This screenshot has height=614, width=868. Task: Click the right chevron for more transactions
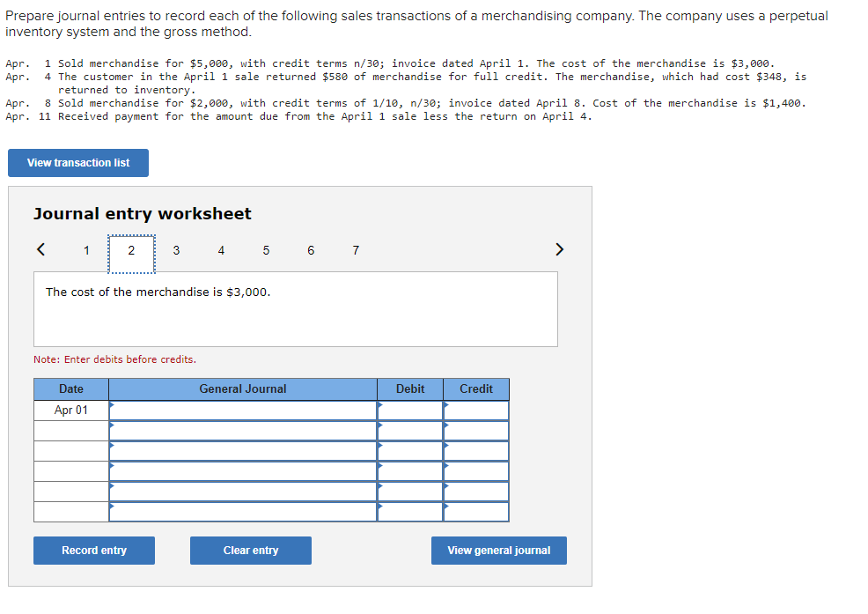pos(559,249)
